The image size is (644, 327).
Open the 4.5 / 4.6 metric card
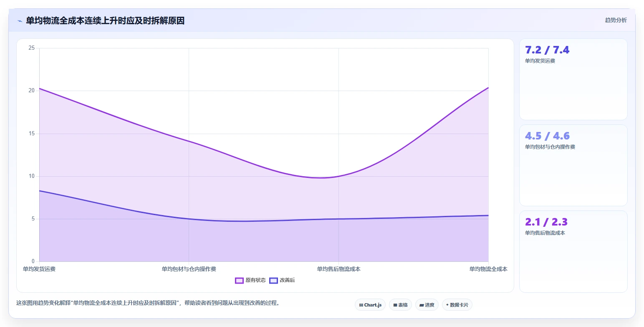tap(573, 165)
